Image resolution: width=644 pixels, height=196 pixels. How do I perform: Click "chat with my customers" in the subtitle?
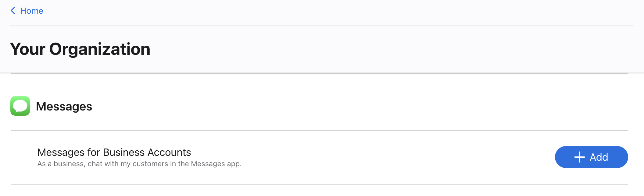(x=128, y=164)
